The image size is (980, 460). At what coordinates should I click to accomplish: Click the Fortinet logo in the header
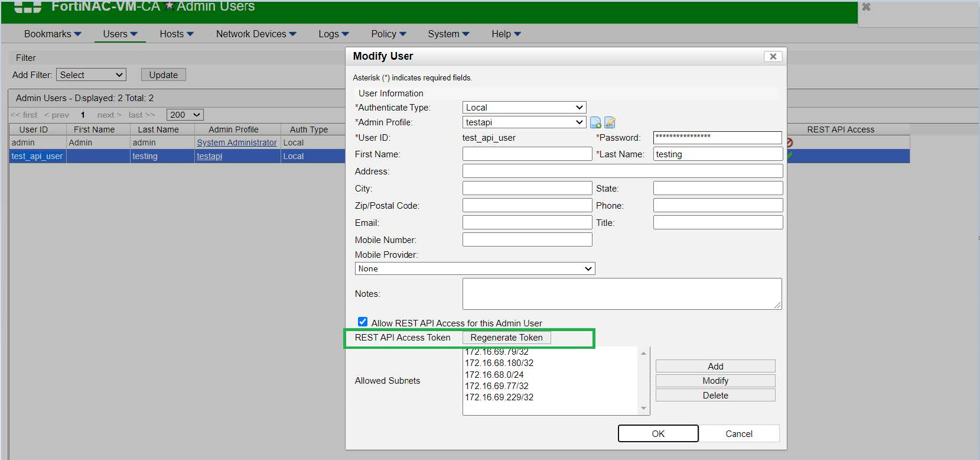(x=27, y=7)
